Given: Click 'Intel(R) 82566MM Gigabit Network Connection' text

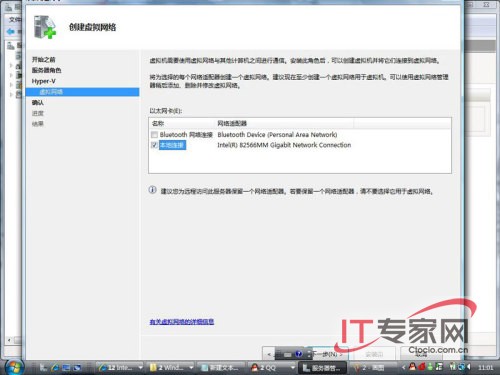Looking at the screenshot, I should pyautogui.click(x=284, y=145).
